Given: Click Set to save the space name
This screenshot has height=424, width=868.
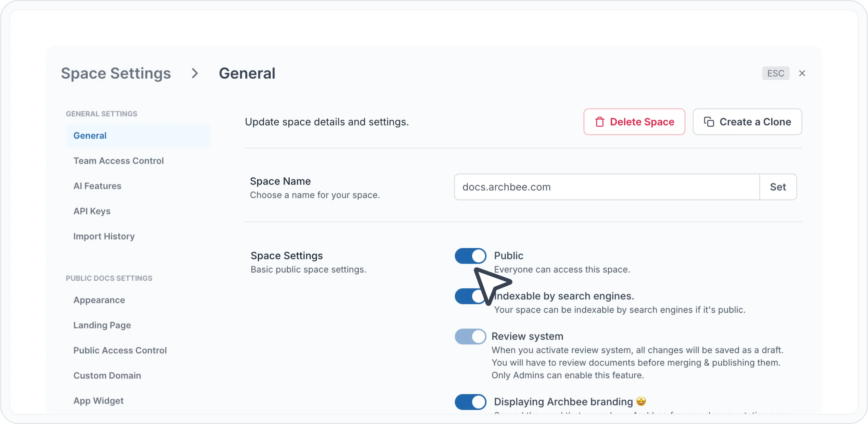Looking at the screenshot, I should pos(778,187).
